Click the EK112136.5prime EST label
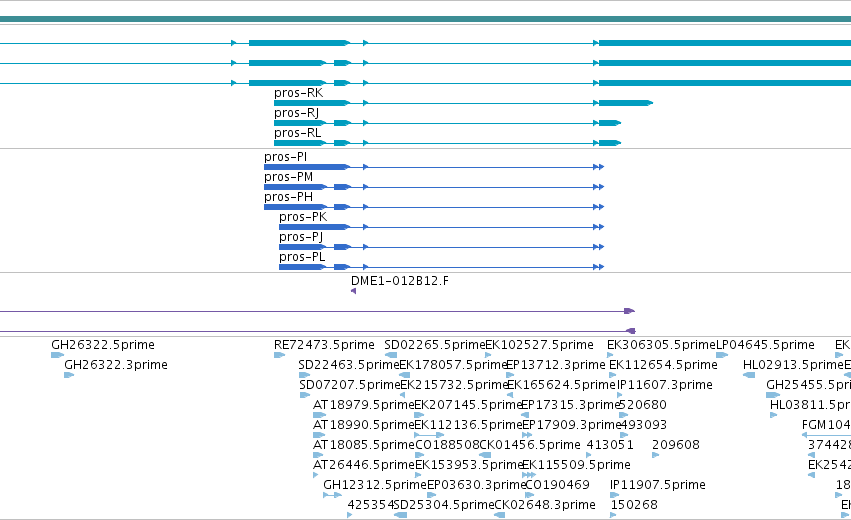851x520 pixels. (x=468, y=426)
